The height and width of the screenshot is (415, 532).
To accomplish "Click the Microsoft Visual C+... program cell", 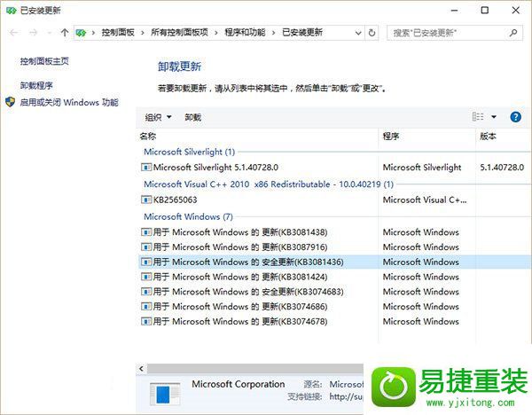I will [425, 200].
